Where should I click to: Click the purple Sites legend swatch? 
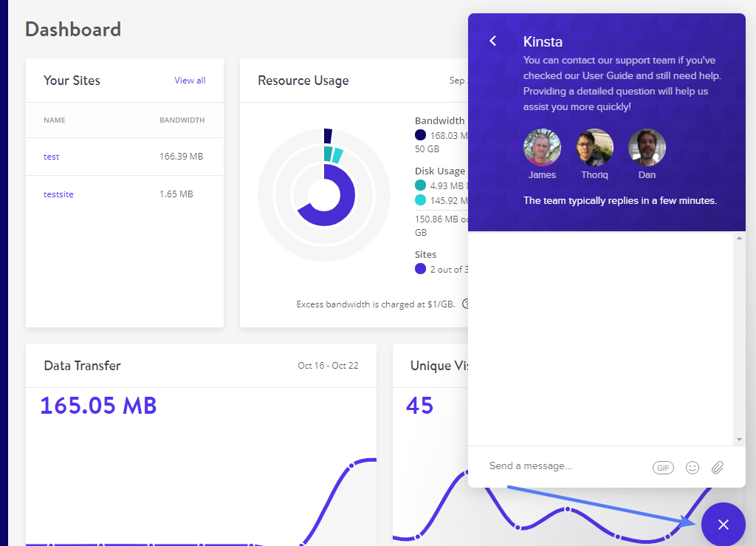point(420,269)
